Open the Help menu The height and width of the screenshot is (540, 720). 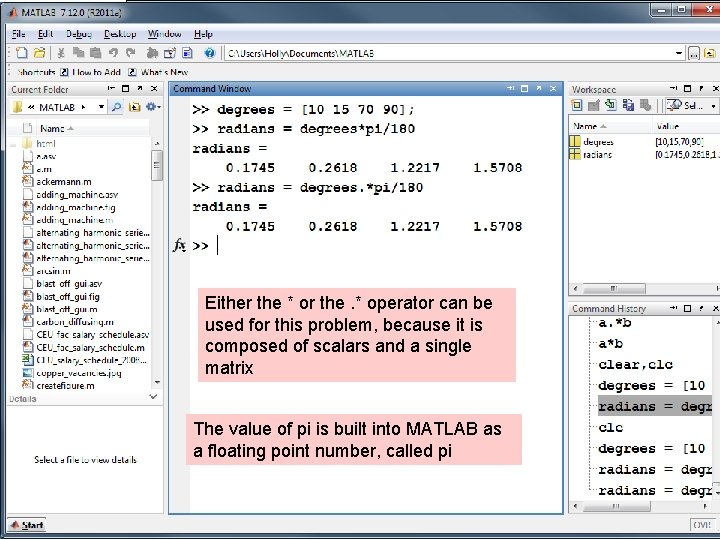[203, 34]
